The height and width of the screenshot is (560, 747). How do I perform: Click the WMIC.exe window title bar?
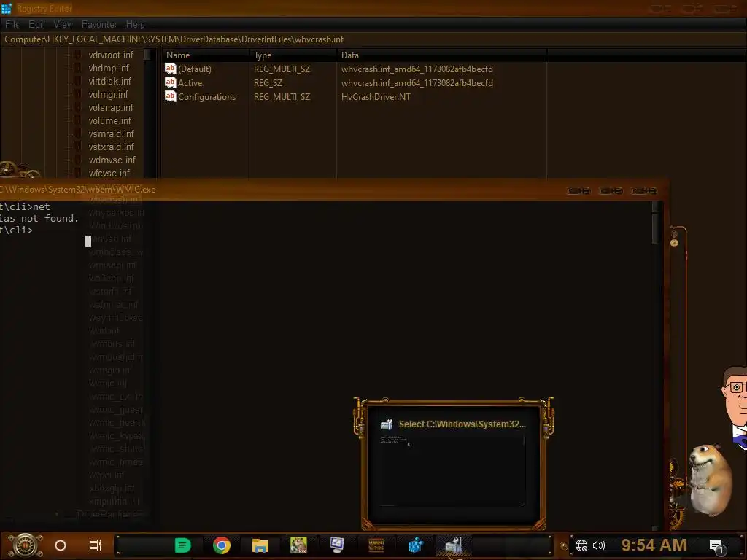click(333, 190)
